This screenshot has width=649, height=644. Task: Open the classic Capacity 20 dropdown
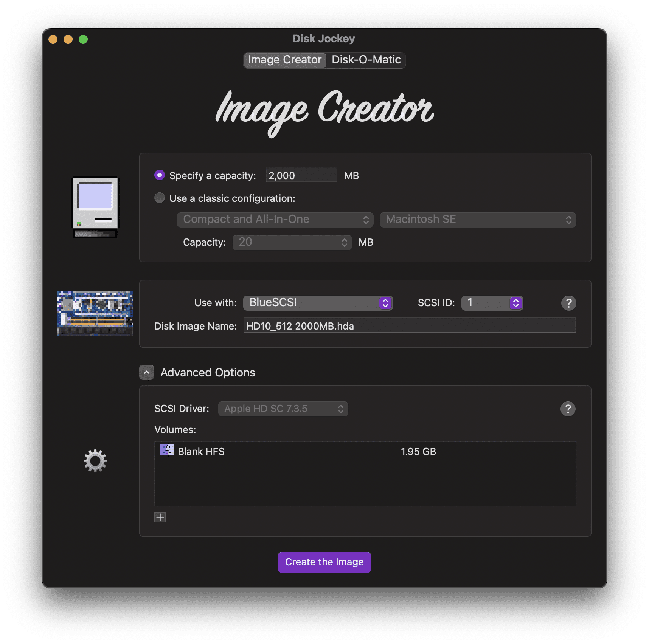point(292,242)
